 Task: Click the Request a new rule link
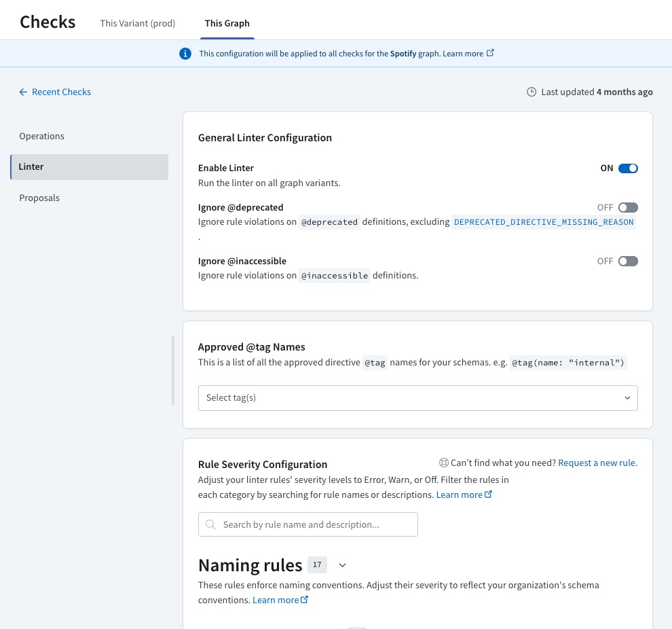pos(597,463)
